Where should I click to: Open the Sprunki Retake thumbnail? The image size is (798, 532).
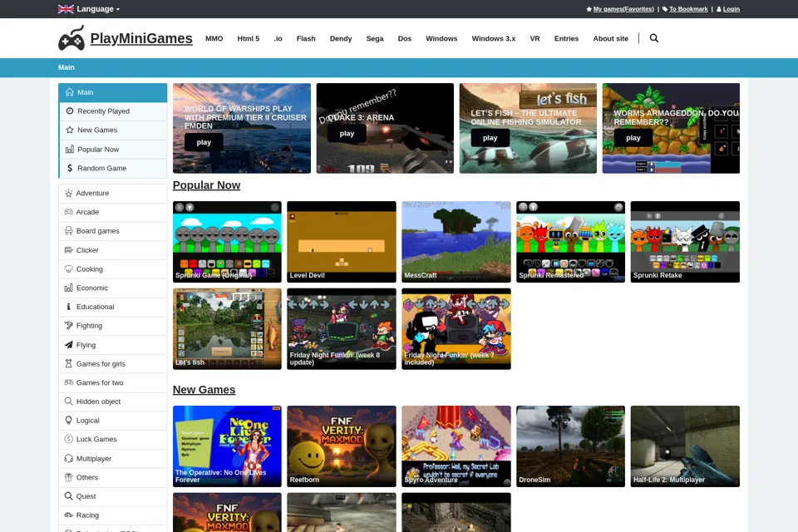tap(685, 242)
